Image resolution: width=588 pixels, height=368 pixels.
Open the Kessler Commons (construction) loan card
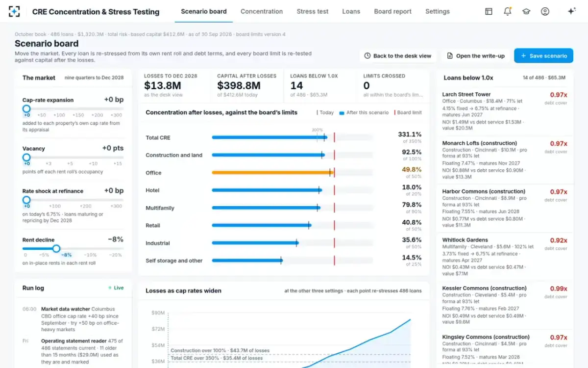[x=505, y=305]
